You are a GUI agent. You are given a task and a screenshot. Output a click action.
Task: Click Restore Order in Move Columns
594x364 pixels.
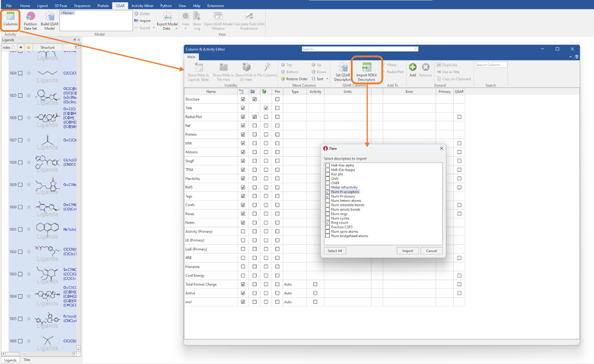tap(295, 79)
